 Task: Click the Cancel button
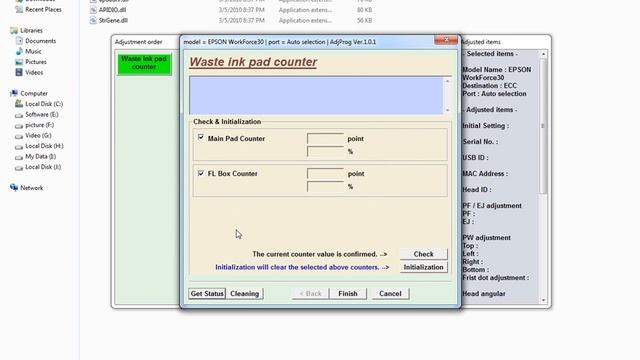pyautogui.click(x=390, y=293)
